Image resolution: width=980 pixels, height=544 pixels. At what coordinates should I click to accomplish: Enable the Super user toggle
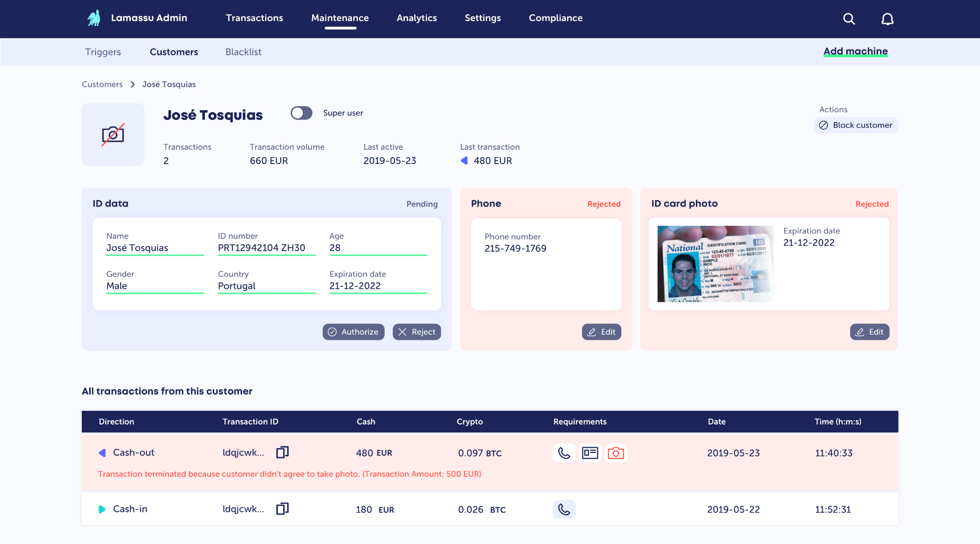pyautogui.click(x=301, y=113)
